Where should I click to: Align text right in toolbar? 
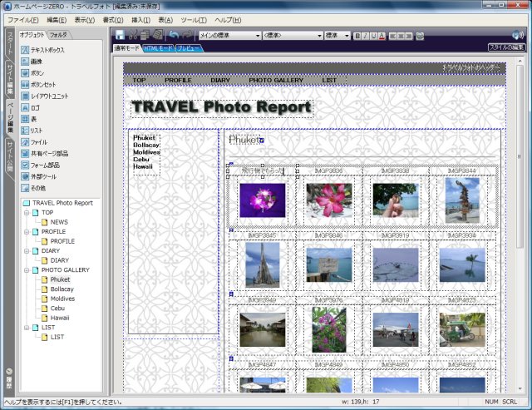click(x=409, y=36)
